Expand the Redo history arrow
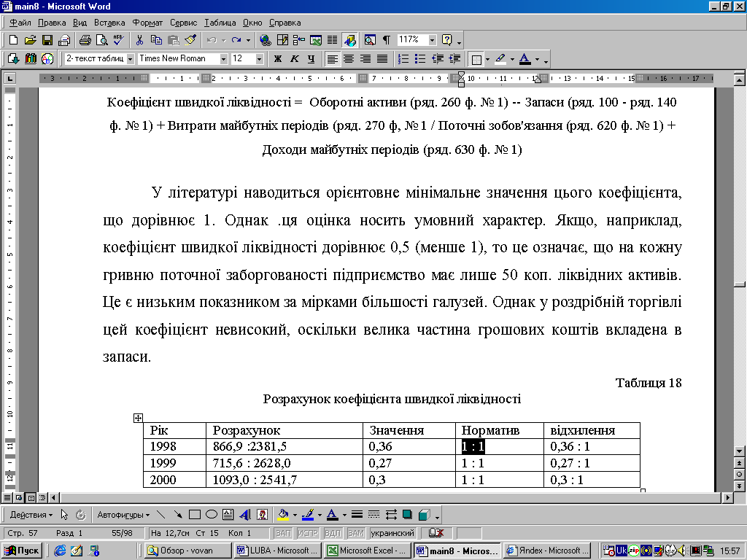The image size is (747, 560). coord(248,40)
